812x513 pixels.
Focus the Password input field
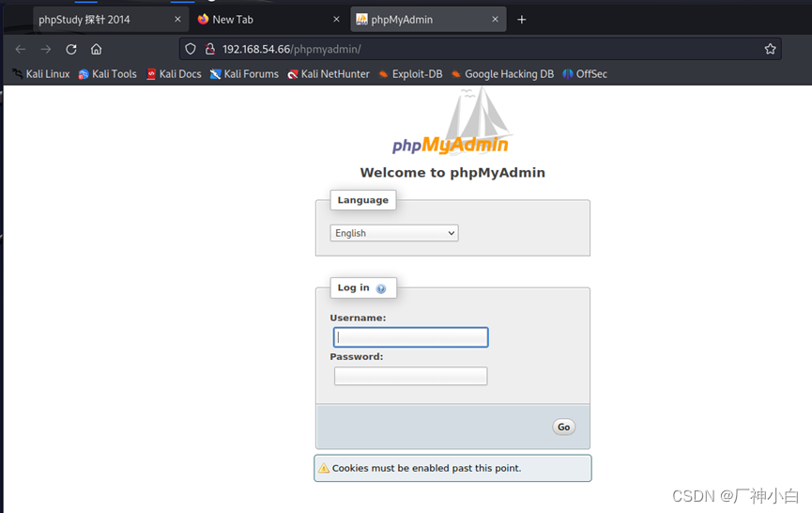click(410, 376)
